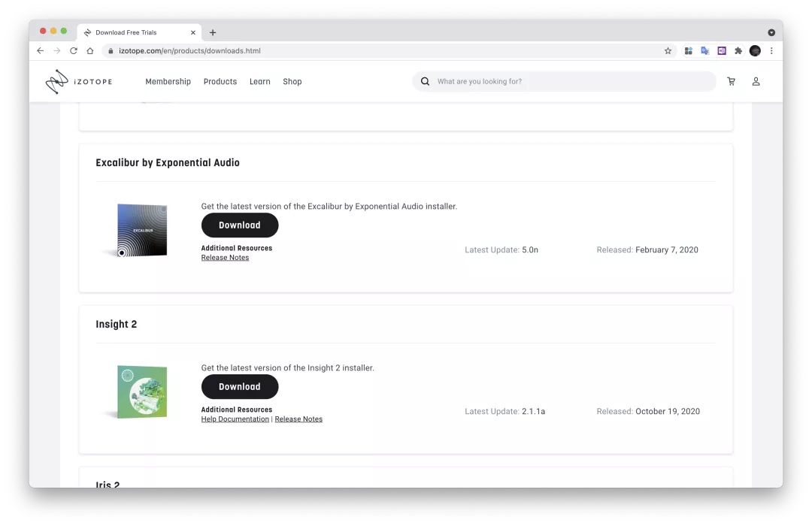Open the Chrome three-dot menu
812x526 pixels.
[x=771, y=51]
